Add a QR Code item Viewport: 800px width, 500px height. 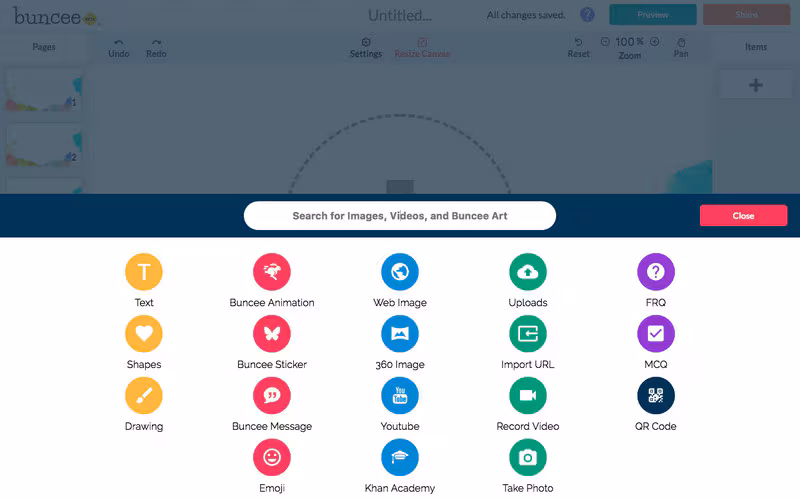[x=656, y=395]
